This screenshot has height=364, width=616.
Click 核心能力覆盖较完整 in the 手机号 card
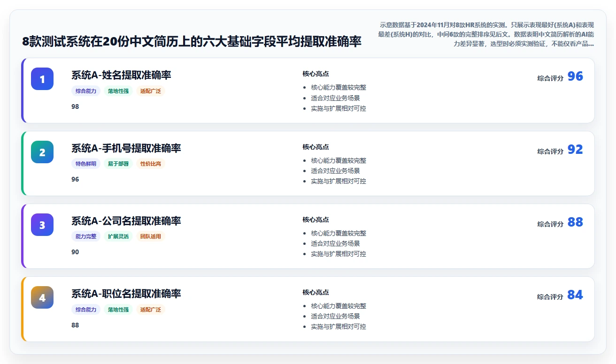point(339,160)
